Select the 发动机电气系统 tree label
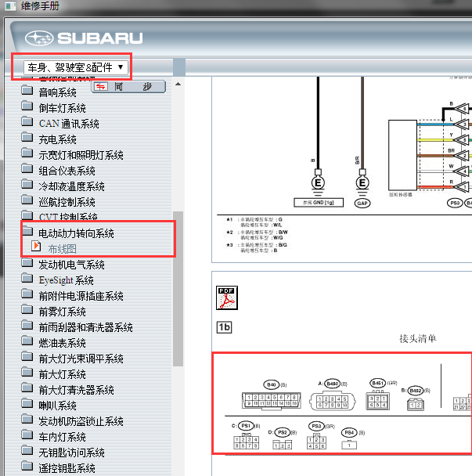This screenshot has height=476, width=472. pos(72,265)
